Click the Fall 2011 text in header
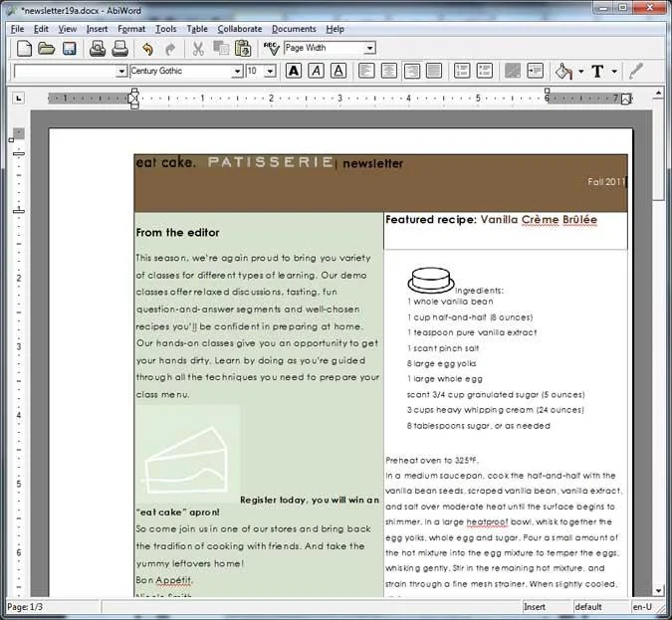 pos(606,182)
